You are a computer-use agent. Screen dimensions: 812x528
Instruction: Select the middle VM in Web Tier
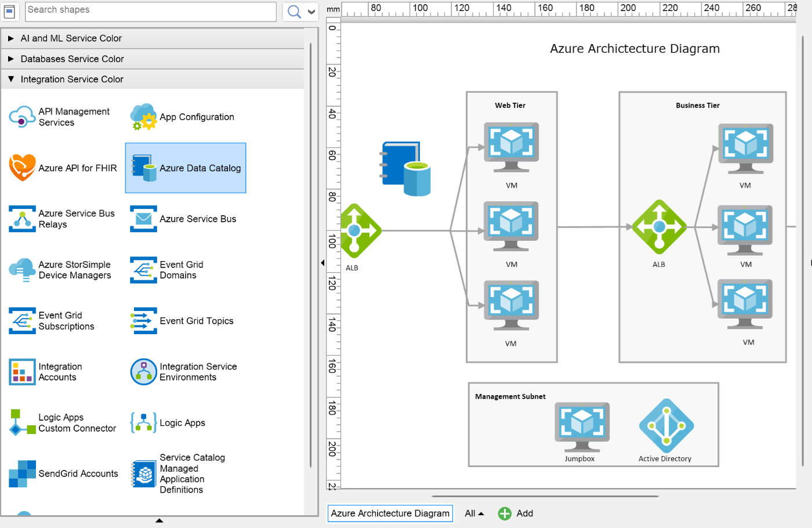[511, 226]
